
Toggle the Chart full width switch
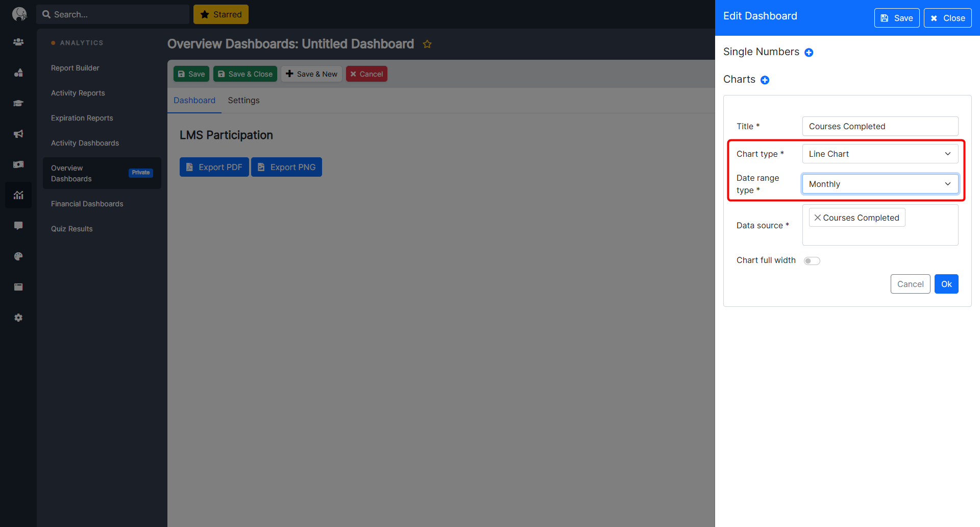coord(812,261)
